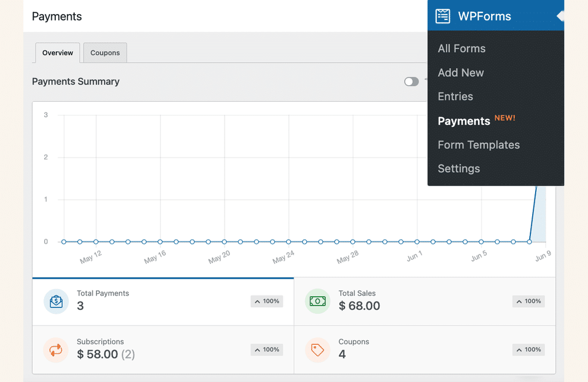The image size is (588, 382).
Task: Click the WPForms logo icon
Action: click(443, 16)
